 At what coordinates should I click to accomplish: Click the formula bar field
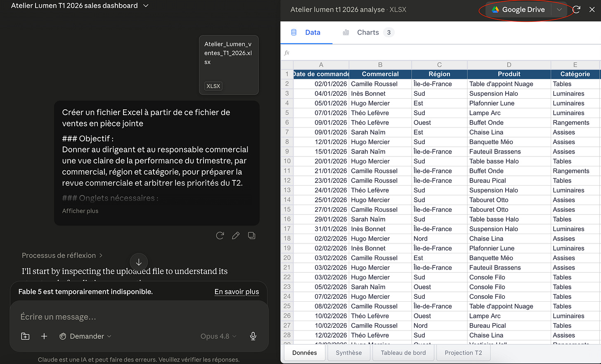pos(446,53)
